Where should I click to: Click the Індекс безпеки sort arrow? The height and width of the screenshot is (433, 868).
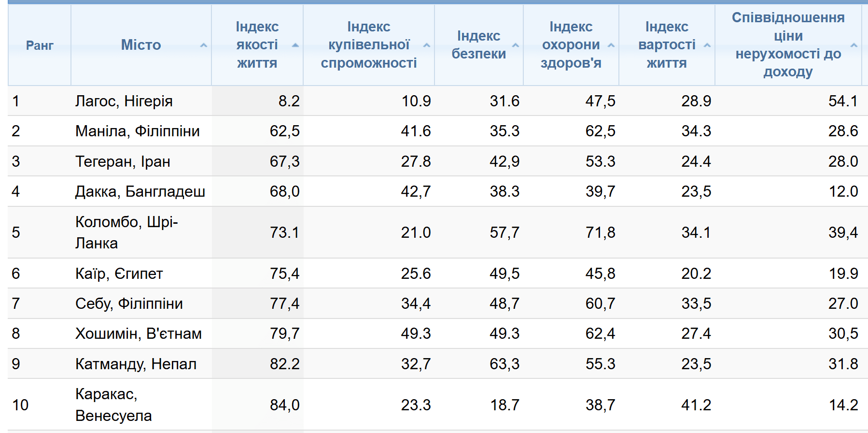[x=516, y=45]
